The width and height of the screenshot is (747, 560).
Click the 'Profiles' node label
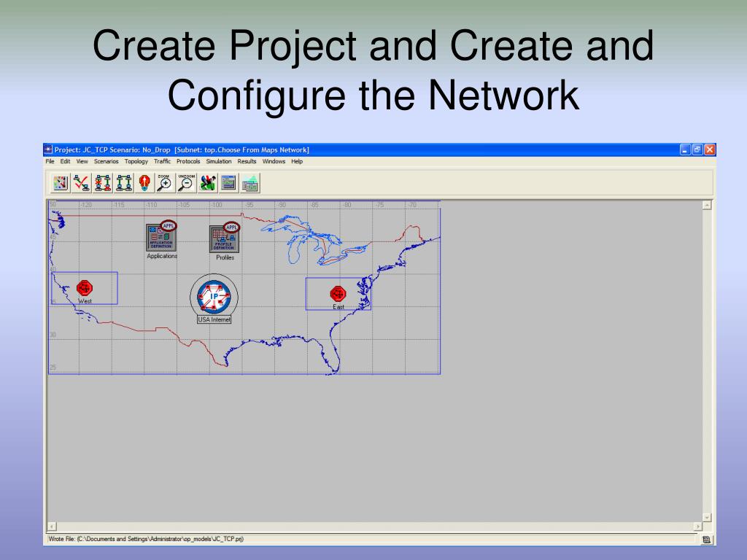pyautogui.click(x=225, y=257)
